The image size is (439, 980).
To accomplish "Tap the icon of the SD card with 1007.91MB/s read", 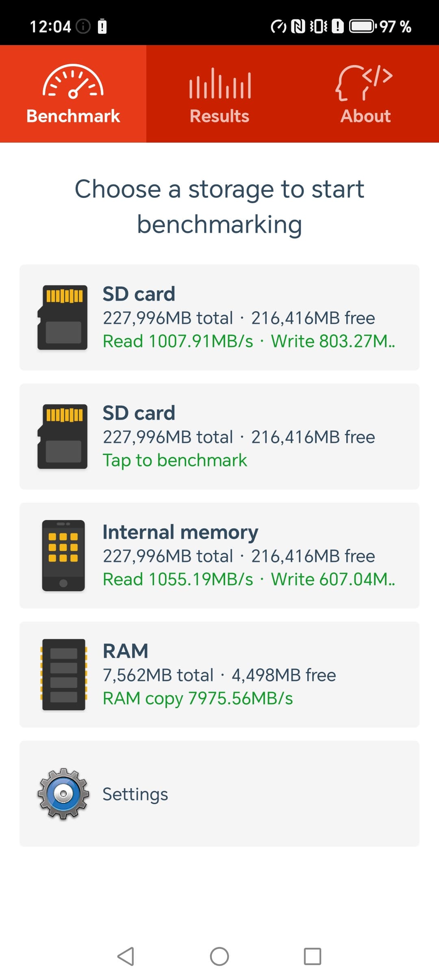I will click(63, 317).
